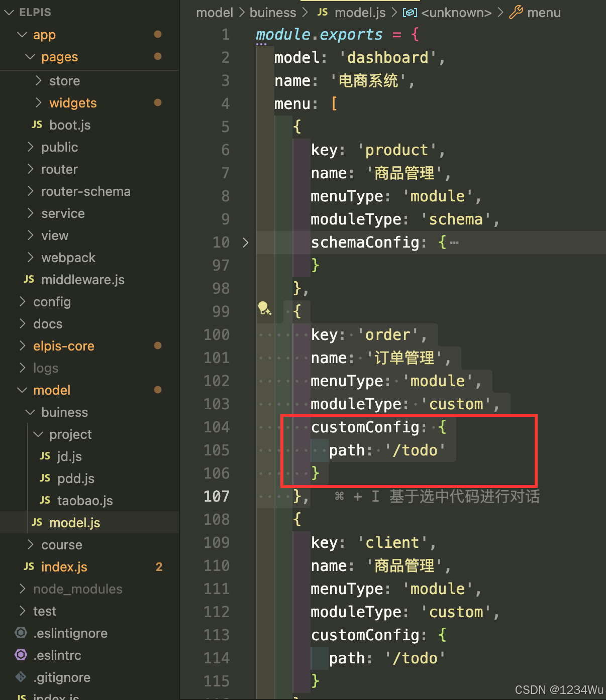Open .eslintrc file
Screen dimensions: 606x700
click(x=57, y=655)
